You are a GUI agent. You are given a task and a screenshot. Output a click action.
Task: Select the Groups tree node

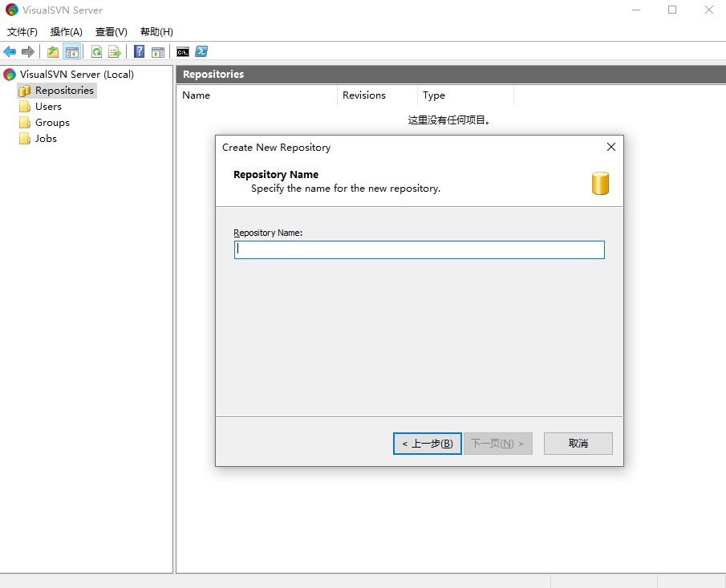coord(52,123)
